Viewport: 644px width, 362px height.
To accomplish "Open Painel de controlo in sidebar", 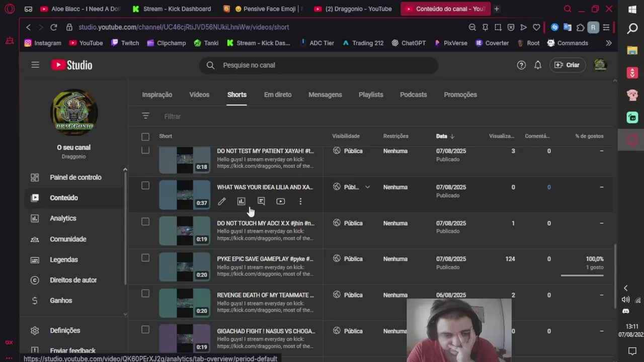I will pos(73,177).
